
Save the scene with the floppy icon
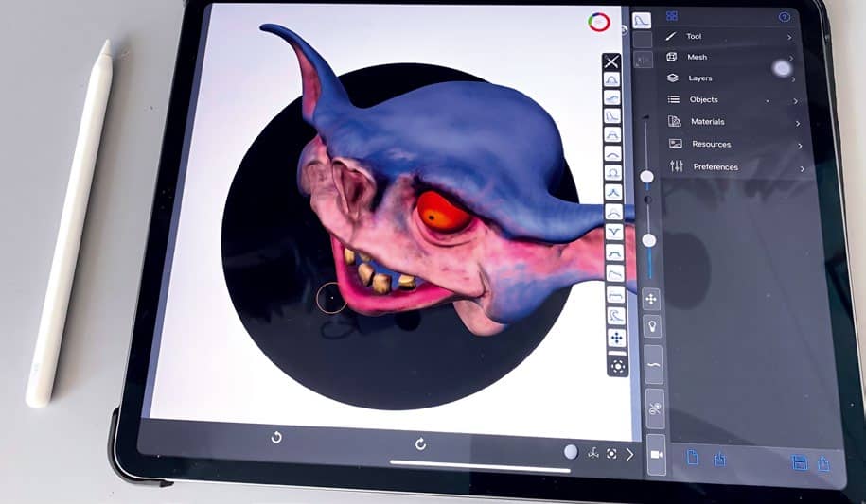[x=799, y=462]
